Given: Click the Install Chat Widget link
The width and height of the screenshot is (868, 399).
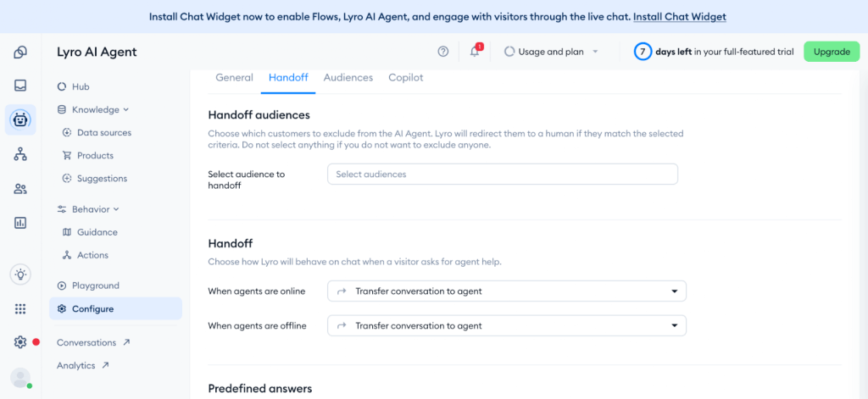Looking at the screenshot, I should click(x=679, y=16).
